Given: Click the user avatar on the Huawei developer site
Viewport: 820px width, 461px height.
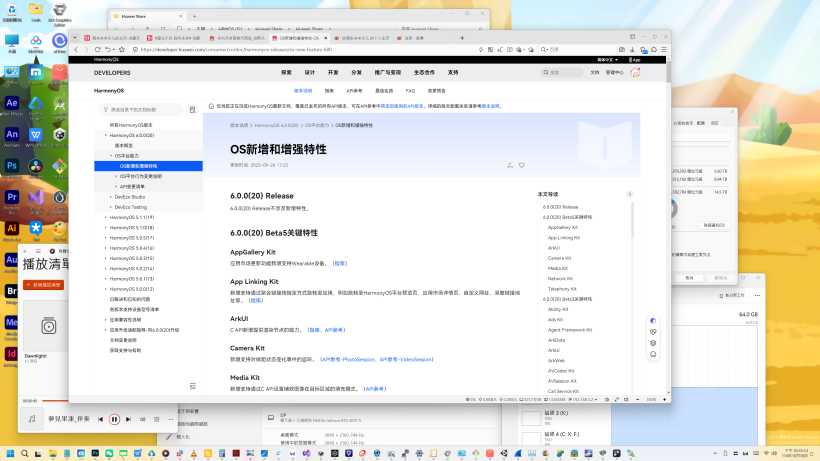Looking at the screenshot, I should [635, 73].
